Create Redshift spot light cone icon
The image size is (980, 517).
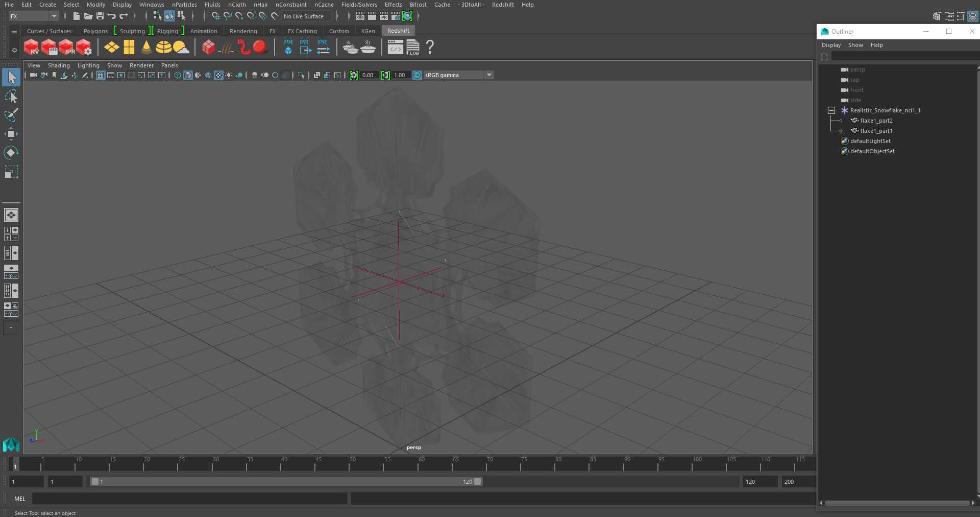click(x=146, y=48)
